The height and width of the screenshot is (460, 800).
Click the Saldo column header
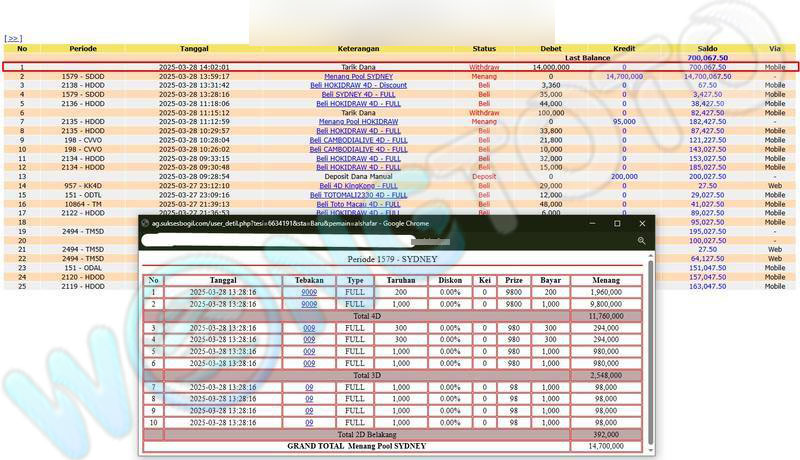[708, 48]
